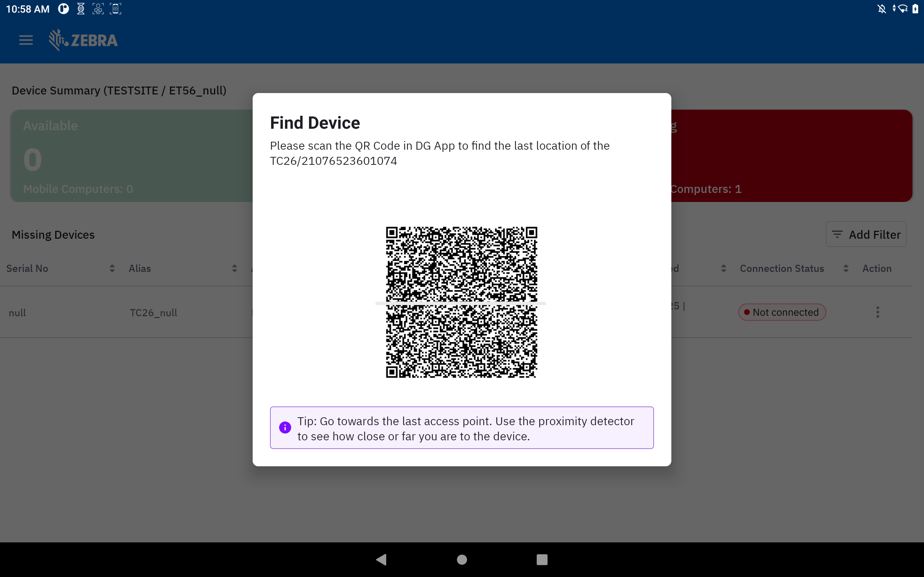Select the red Missing summary card

pyautogui.click(x=790, y=156)
